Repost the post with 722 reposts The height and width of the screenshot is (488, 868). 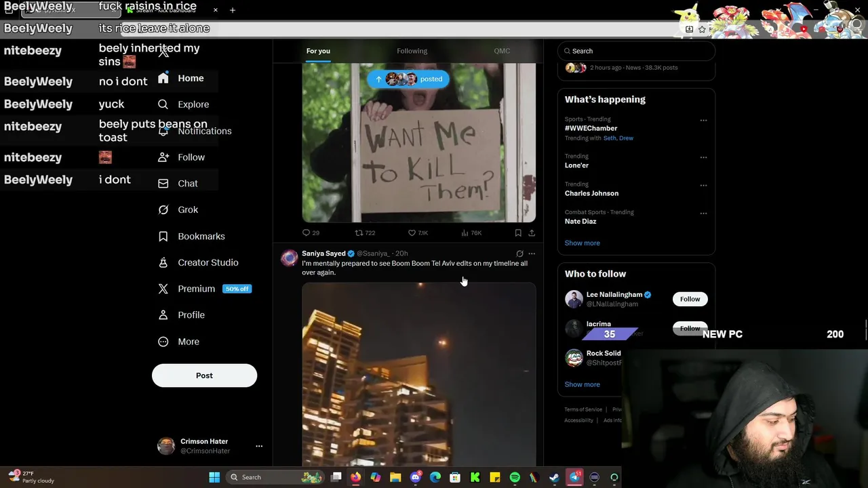point(365,232)
